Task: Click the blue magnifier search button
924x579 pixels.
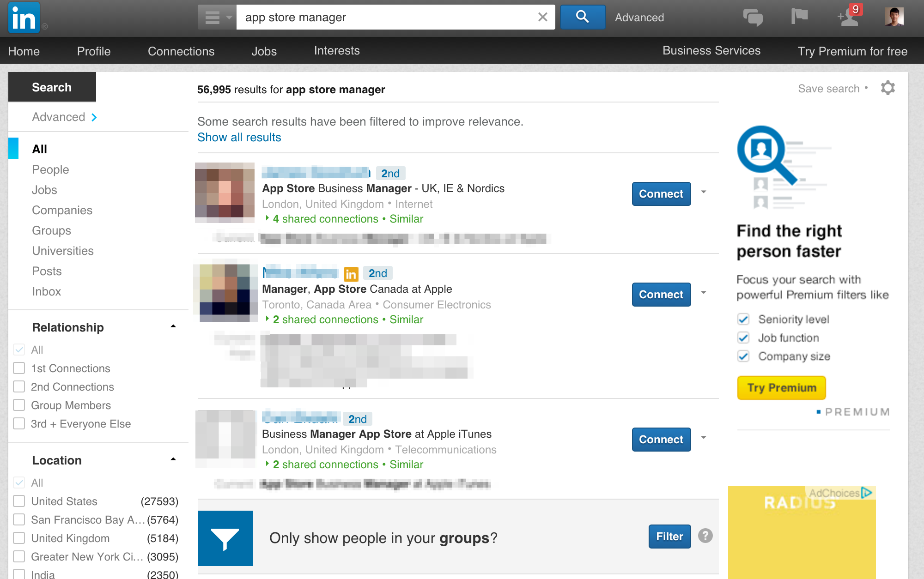Action: pyautogui.click(x=583, y=17)
